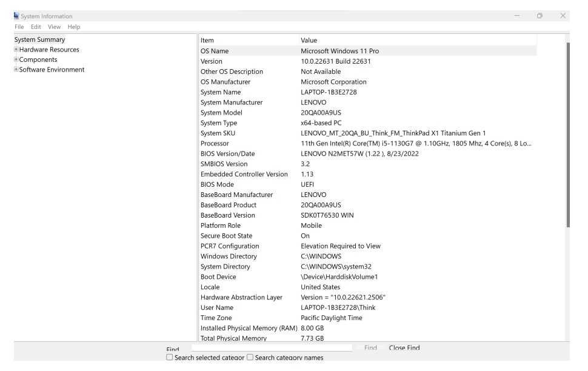Expand the Components node
Screen dimensions: 588x371
pyautogui.click(x=16, y=59)
